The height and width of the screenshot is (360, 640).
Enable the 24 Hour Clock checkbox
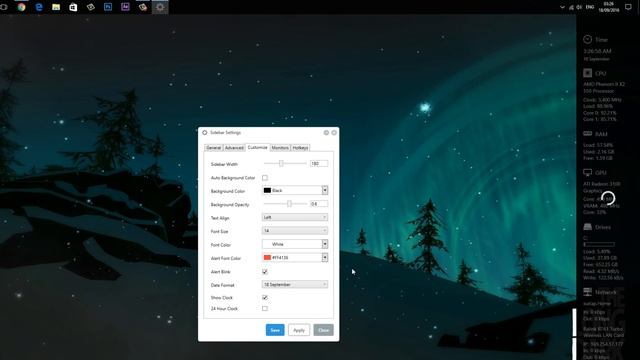pos(265,309)
